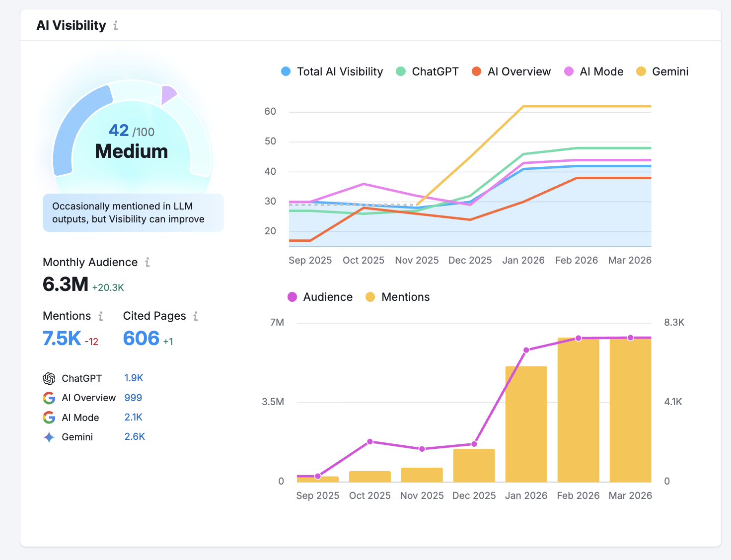This screenshot has height=560, width=731.
Task: Click the AI Visibility panel title
Action: (x=72, y=25)
